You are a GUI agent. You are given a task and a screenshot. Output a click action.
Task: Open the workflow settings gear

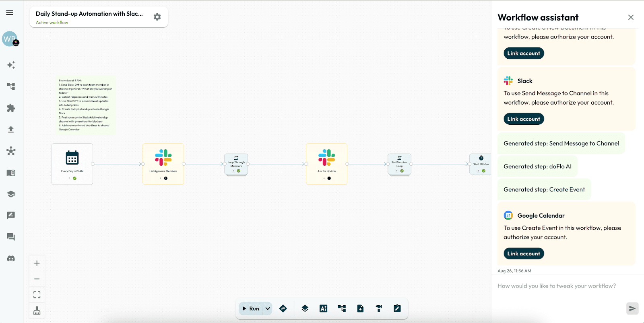point(157,17)
